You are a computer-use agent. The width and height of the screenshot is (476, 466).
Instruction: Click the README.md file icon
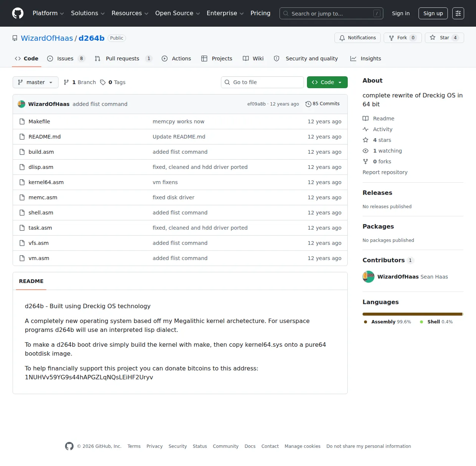click(22, 137)
